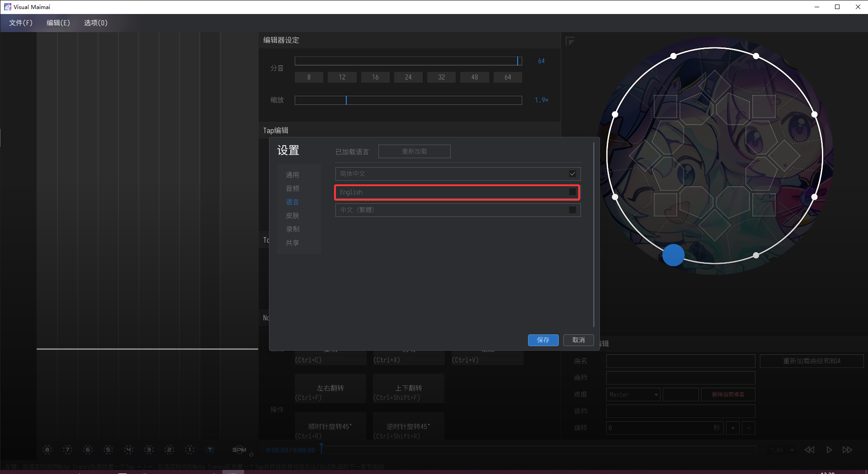Open the Master difficulty dropdown
This screenshot has width=868, height=474.
(633, 394)
